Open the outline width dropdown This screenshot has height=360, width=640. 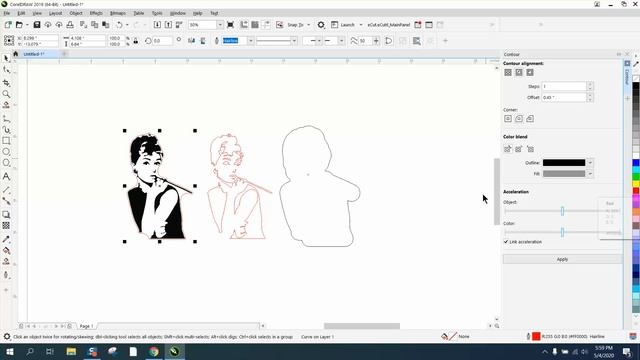251,41
